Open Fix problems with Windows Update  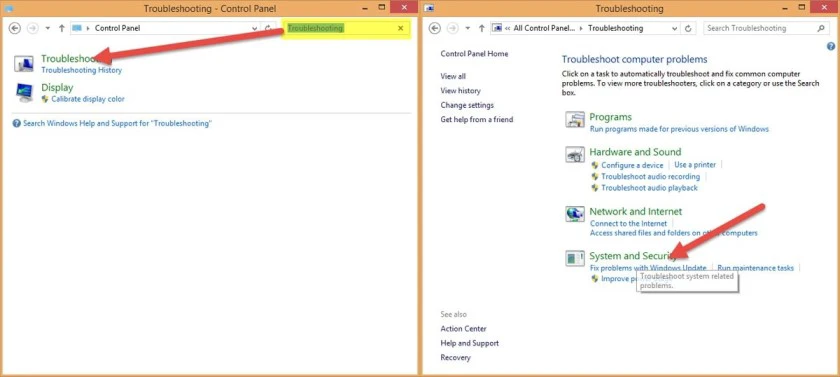(648, 268)
